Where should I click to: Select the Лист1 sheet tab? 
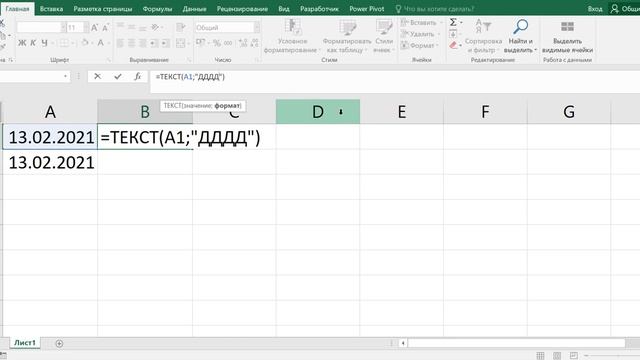click(25, 343)
